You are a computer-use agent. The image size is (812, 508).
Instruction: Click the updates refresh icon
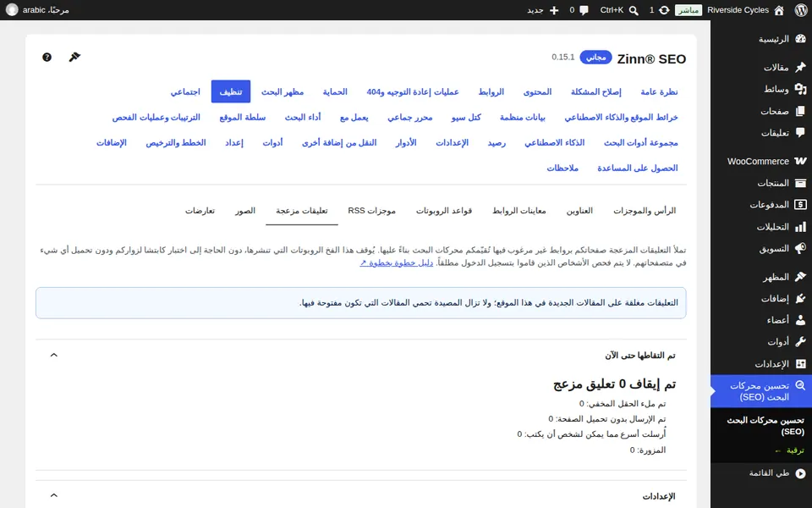tap(664, 10)
